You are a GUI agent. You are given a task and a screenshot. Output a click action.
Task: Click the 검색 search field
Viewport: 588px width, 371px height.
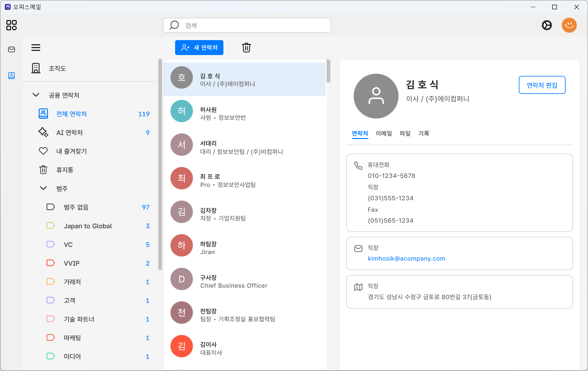[x=247, y=25]
